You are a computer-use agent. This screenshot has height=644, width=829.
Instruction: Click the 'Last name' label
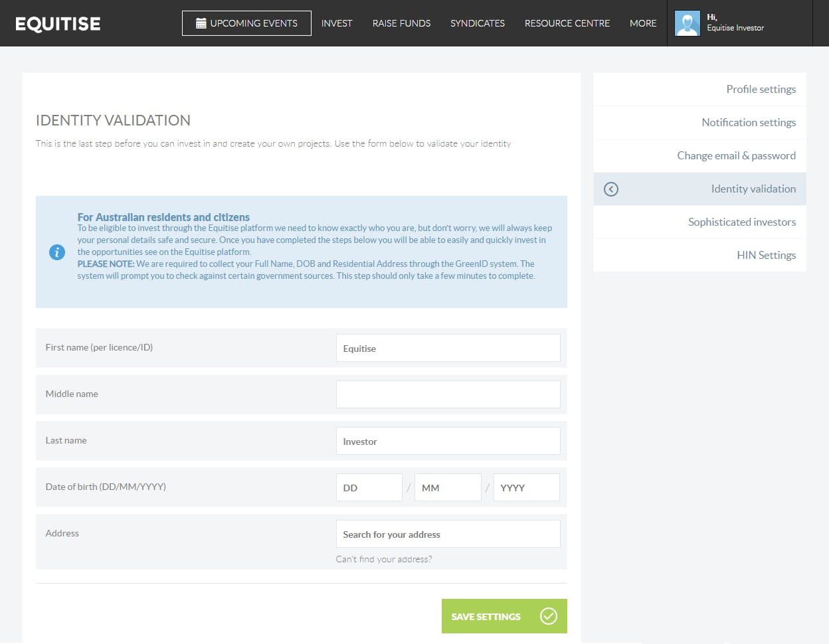coord(66,440)
